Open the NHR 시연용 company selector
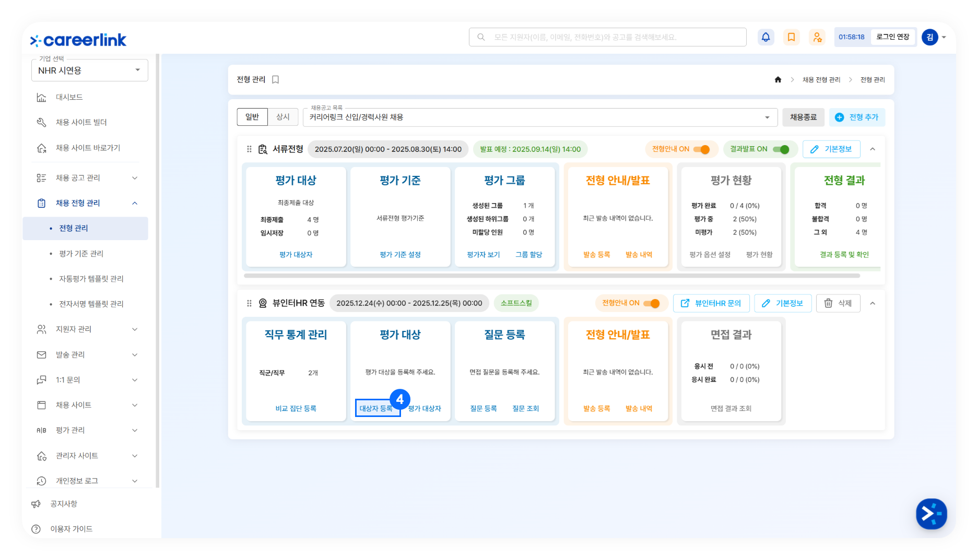Image resolution: width=978 pixels, height=560 pixels. [89, 70]
